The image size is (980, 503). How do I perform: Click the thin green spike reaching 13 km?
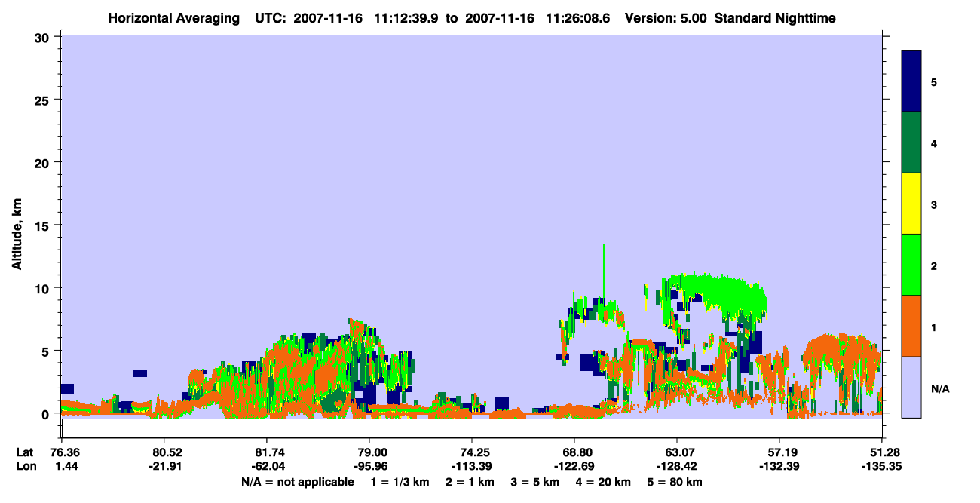603,271
